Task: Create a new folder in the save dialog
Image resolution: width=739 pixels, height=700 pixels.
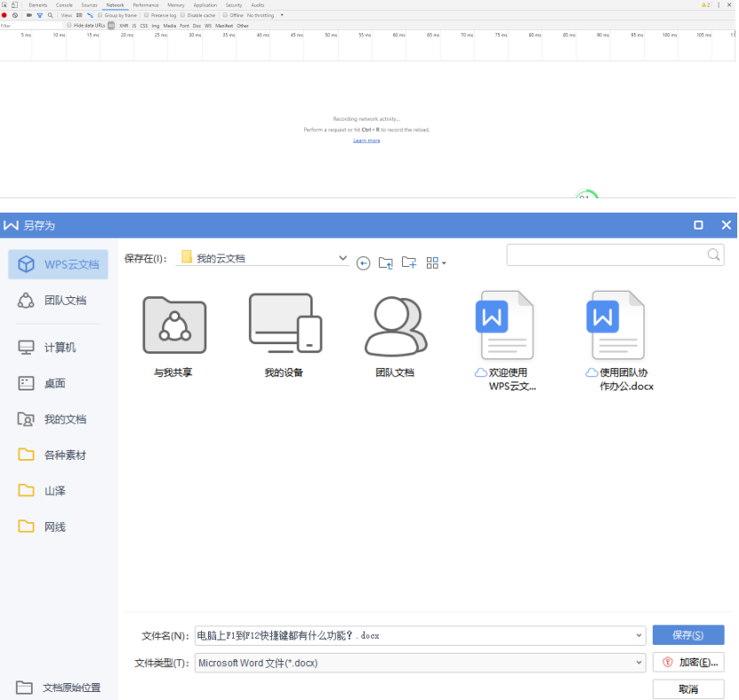Action: 408,262
